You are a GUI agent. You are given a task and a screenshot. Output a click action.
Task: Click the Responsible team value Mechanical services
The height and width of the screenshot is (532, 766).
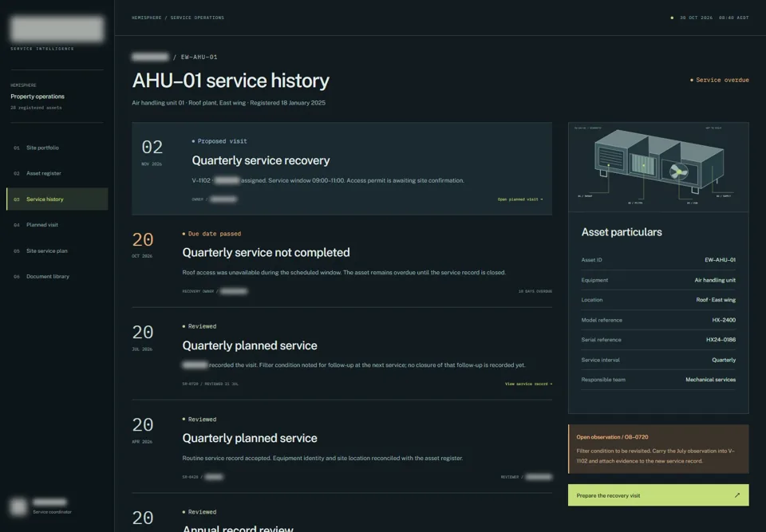(710, 380)
